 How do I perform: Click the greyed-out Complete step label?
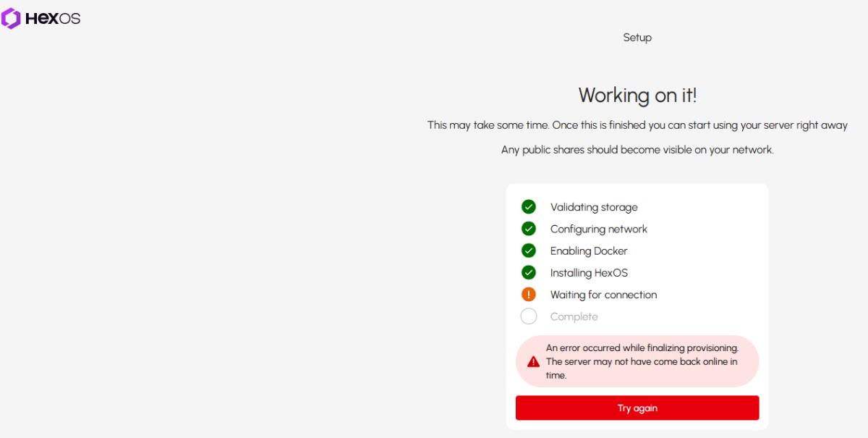pos(574,316)
